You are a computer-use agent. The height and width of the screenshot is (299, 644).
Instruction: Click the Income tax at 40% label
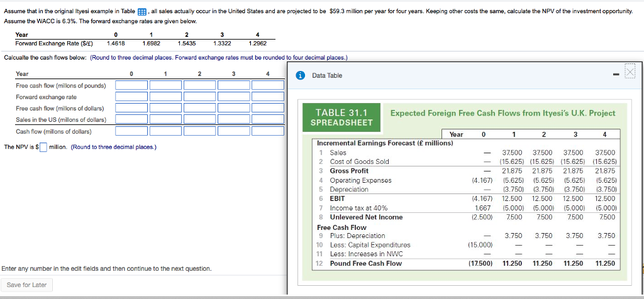tap(358, 207)
